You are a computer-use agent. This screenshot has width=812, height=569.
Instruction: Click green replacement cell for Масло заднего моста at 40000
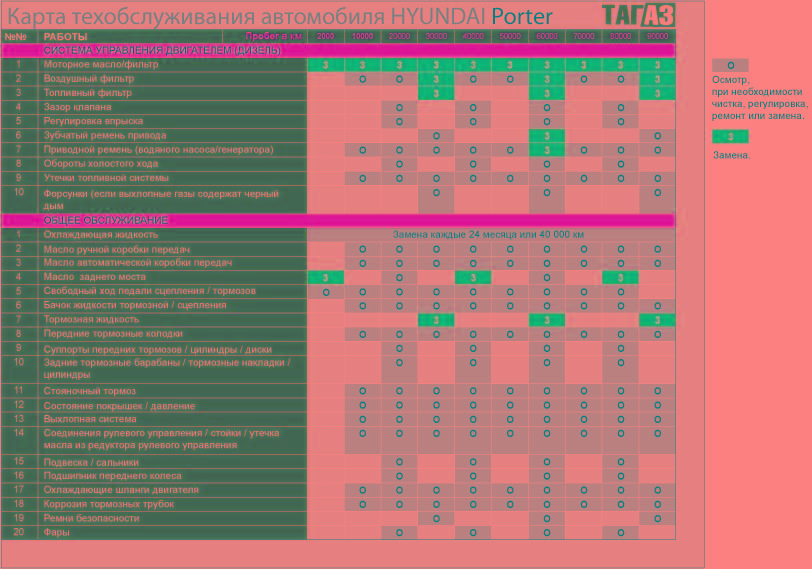(473, 278)
